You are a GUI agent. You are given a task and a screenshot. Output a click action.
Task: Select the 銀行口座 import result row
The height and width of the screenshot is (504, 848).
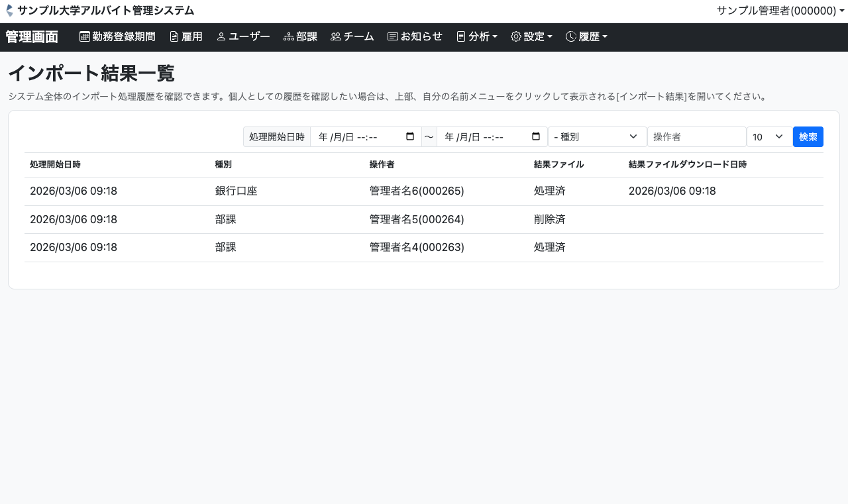[x=423, y=191]
